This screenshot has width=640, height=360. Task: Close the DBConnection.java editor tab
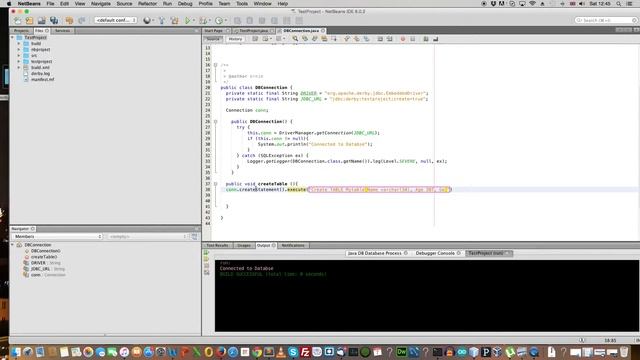[x=323, y=31]
